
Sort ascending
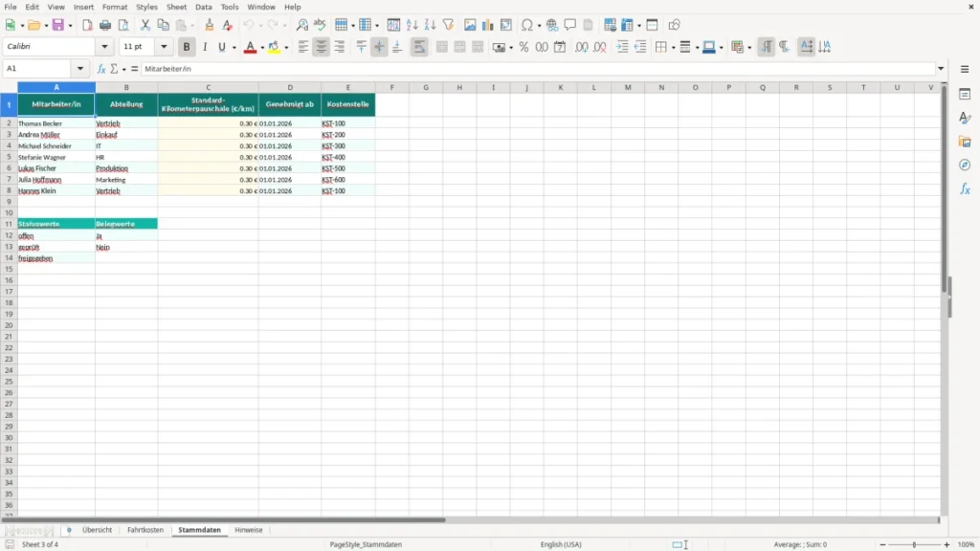coord(412,25)
